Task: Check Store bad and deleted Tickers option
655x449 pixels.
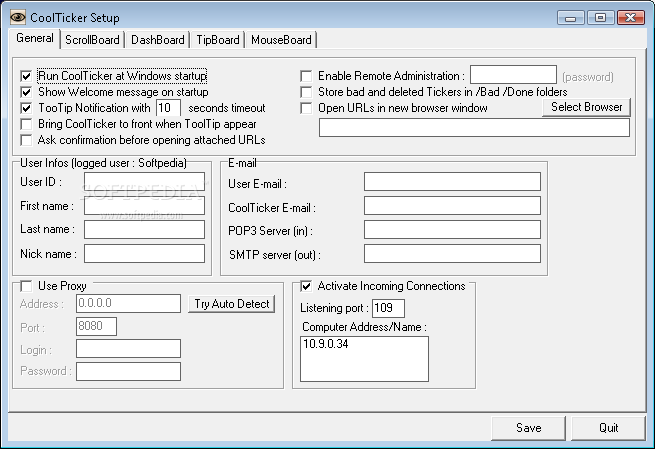Action: click(306, 92)
